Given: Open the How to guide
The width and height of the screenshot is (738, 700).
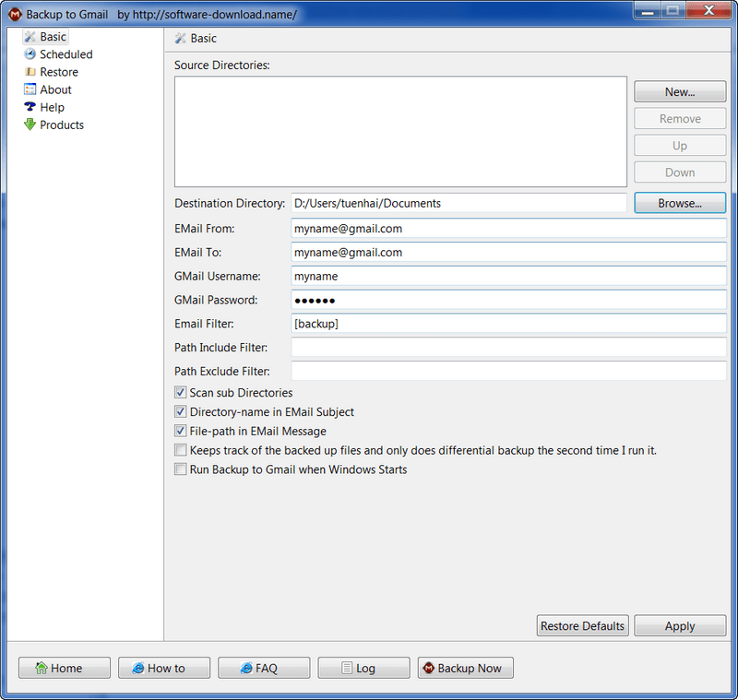Looking at the screenshot, I should (164, 668).
